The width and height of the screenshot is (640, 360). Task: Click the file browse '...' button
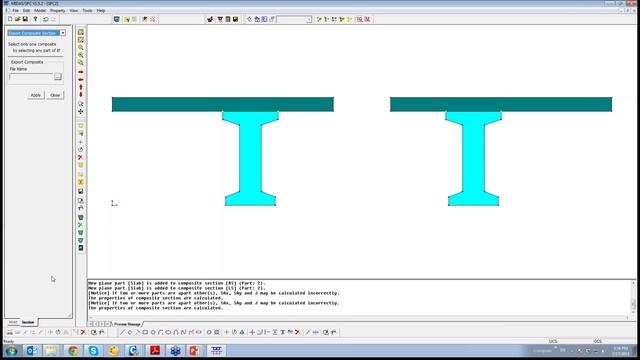[58, 76]
